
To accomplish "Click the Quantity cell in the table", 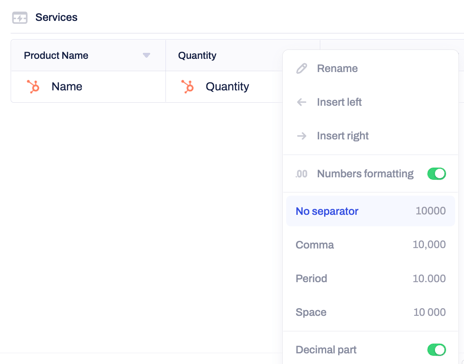I will click(224, 87).
